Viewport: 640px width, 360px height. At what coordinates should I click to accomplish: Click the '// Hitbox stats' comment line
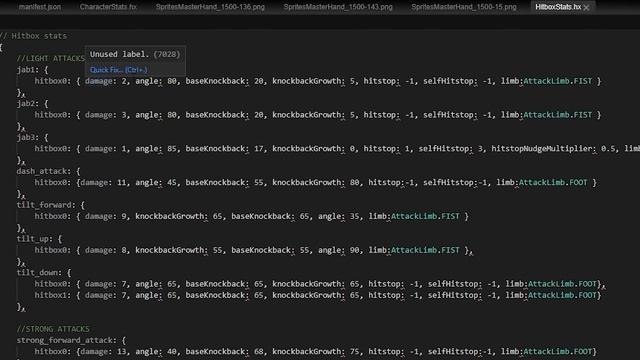coord(33,36)
